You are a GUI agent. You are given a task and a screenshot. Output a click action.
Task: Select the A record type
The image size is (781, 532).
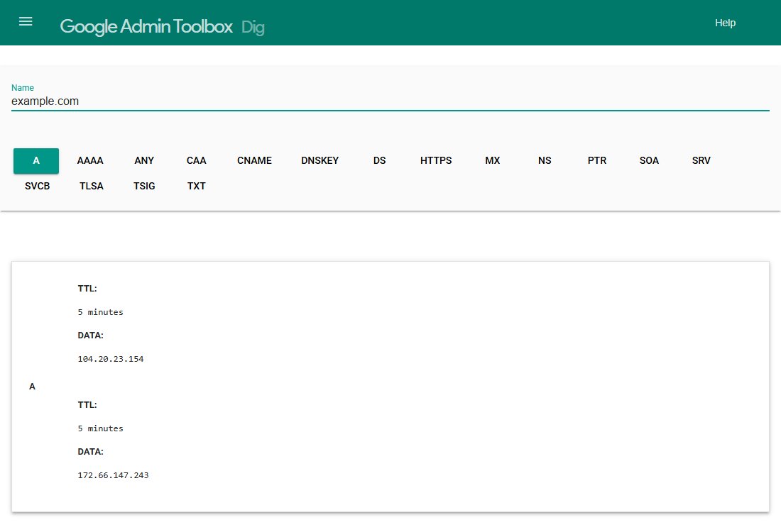(36, 161)
